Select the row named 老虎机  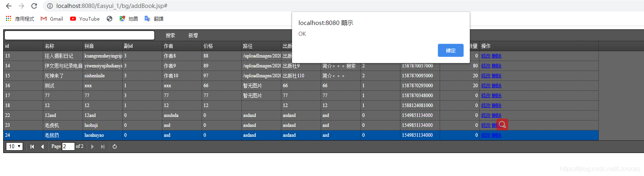coord(301,125)
